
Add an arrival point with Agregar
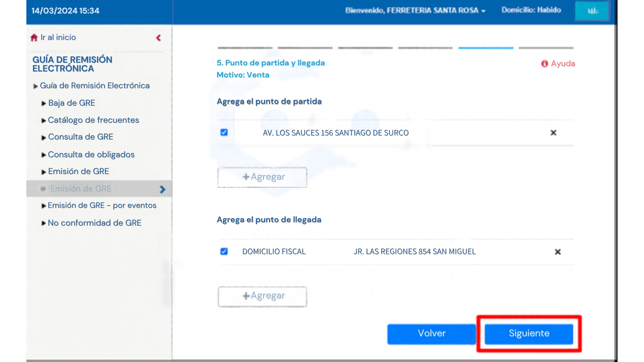[x=262, y=296]
